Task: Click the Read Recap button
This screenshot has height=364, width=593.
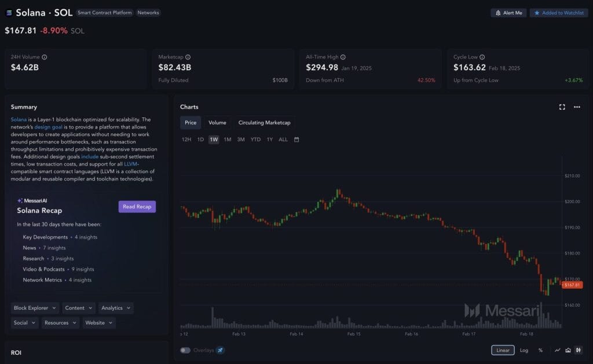Action: click(x=137, y=207)
